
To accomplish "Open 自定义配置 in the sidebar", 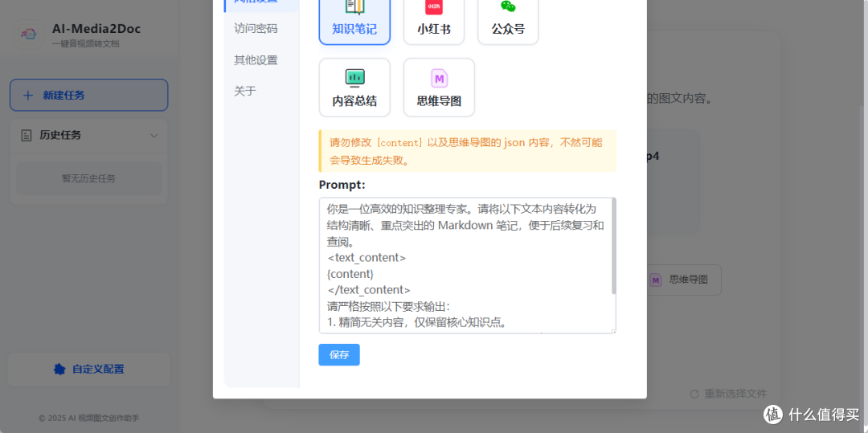I will tap(88, 369).
